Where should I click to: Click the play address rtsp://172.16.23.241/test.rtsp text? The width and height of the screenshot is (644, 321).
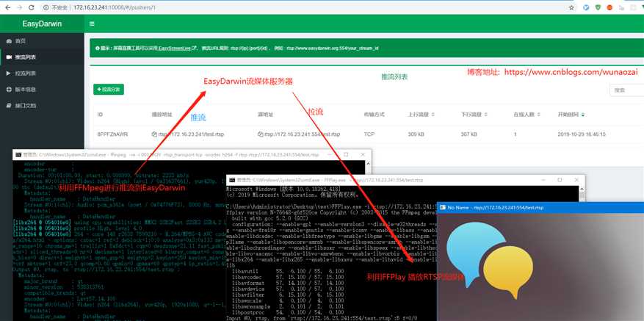(191, 134)
